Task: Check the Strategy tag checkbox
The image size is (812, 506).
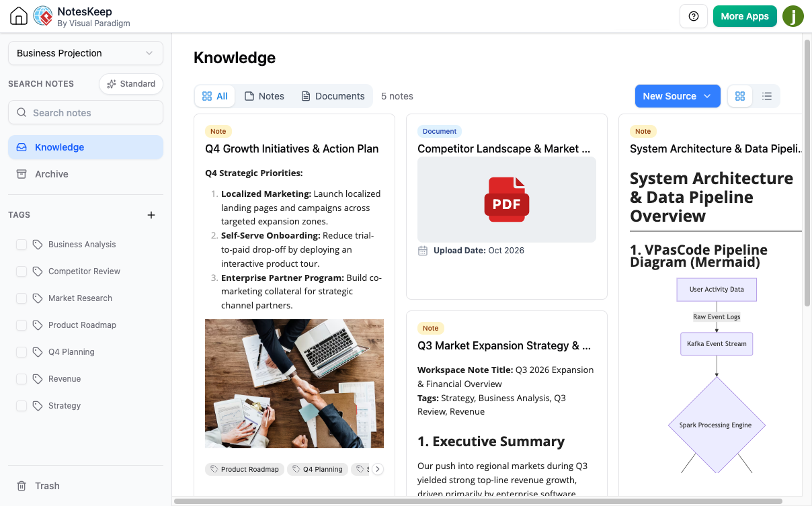Action: tap(22, 406)
